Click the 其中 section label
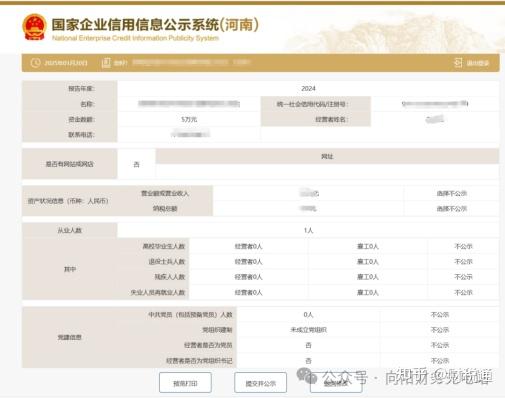This screenshot has height=398, width=505. tap(70, 269)
